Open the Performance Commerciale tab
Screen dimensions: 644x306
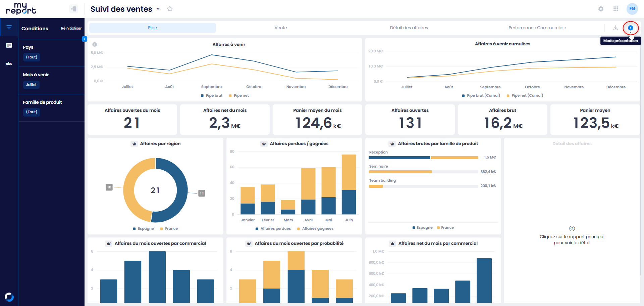tap(537, 28)
